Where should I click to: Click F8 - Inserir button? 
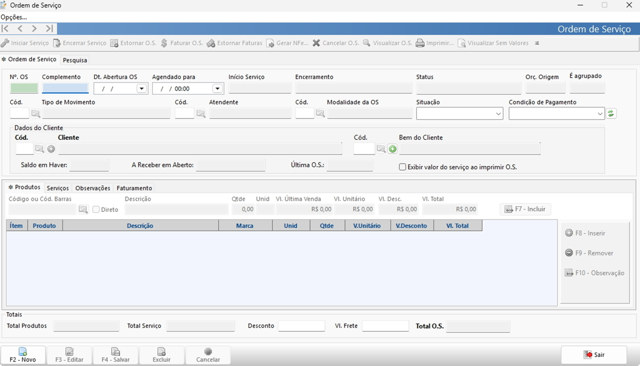click(585, 233)
